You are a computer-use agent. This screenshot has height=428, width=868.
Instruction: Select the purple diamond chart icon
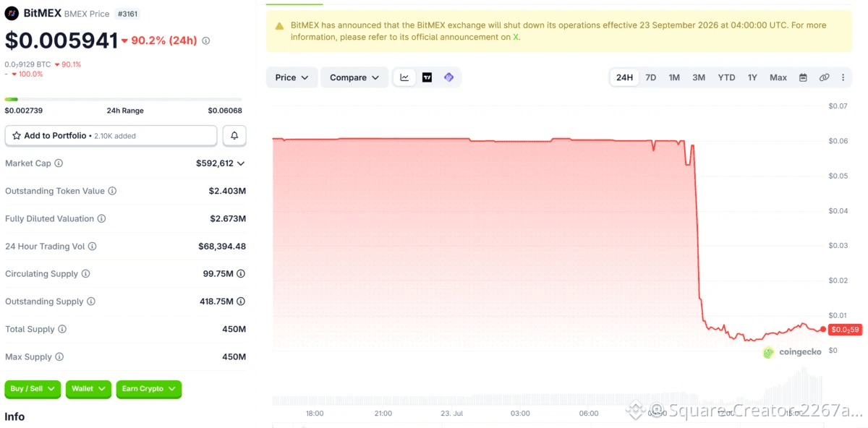point(448,77)
